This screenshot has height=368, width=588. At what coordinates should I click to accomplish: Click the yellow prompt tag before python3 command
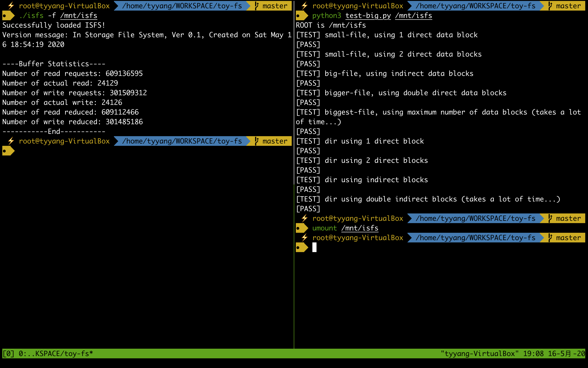[x=302, y=16]
